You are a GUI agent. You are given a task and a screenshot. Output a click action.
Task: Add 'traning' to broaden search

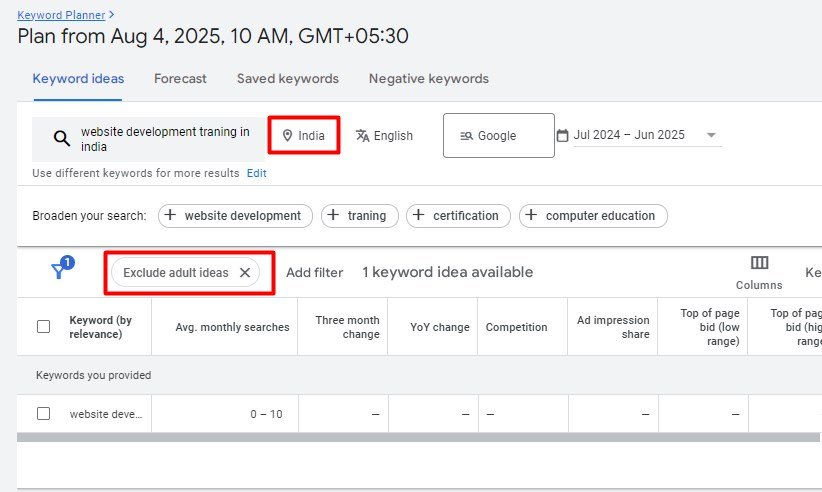[x=360, y=216]
